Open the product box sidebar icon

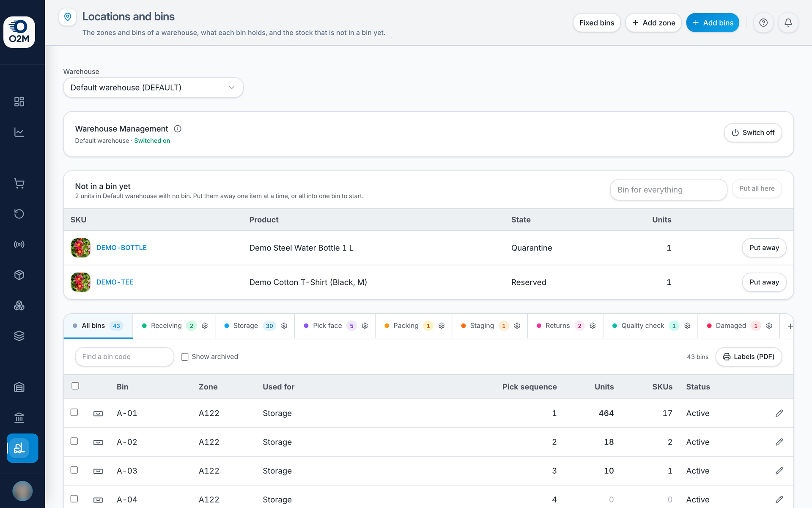click(x=19, y=275)
